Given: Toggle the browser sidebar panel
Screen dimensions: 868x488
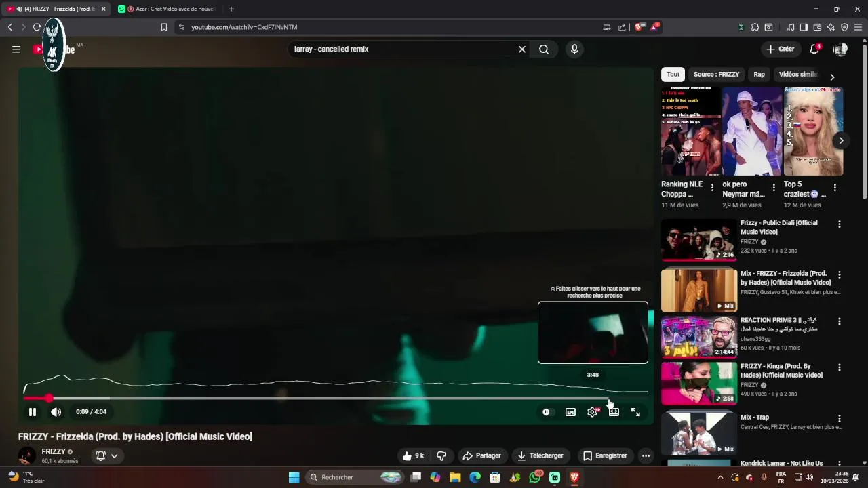Looking at the screenshot, I should click(x=804, y=27).
